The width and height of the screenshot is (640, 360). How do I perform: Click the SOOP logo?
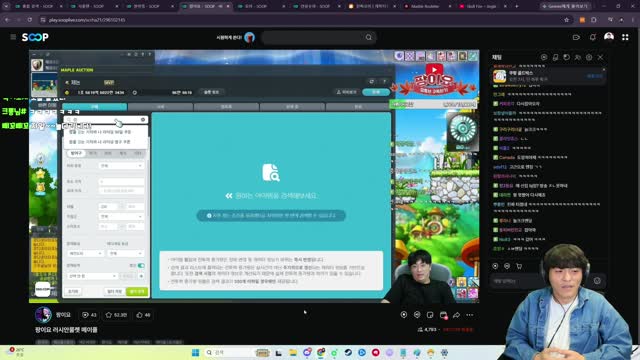(35, 37)
